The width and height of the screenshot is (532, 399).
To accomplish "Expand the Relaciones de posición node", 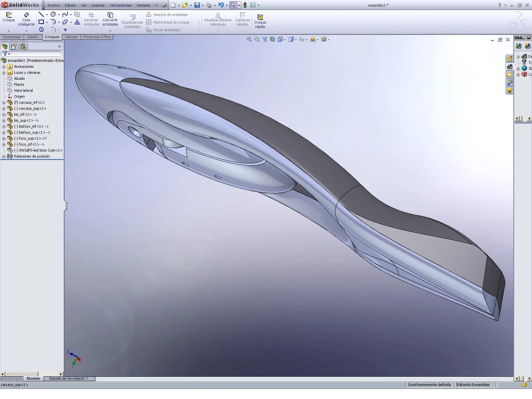I will pos(4,157).
